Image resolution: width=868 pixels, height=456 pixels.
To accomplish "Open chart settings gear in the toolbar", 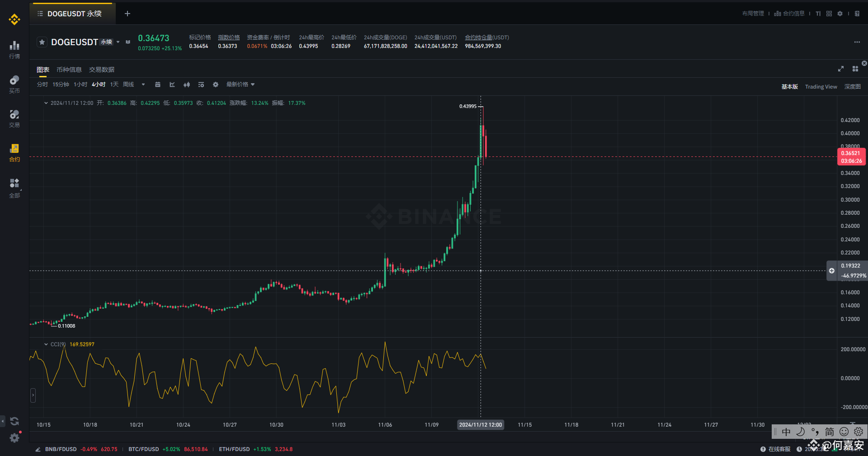I will (216, 85).
